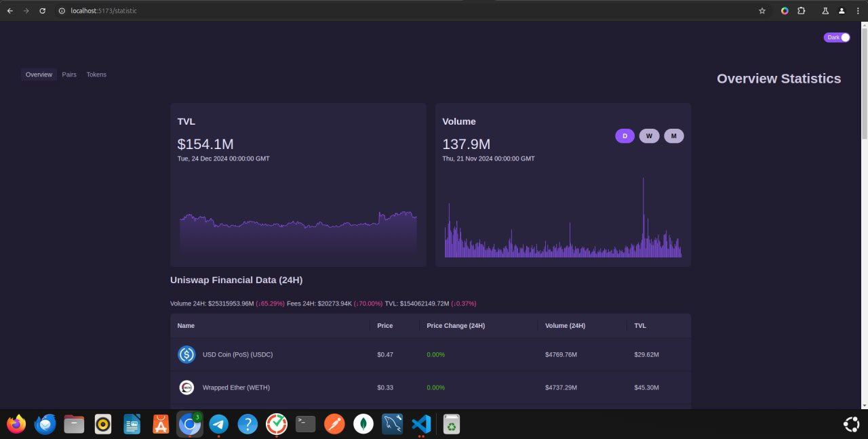Open the Wrapped Ether (WETH) row name

(236, 388)
